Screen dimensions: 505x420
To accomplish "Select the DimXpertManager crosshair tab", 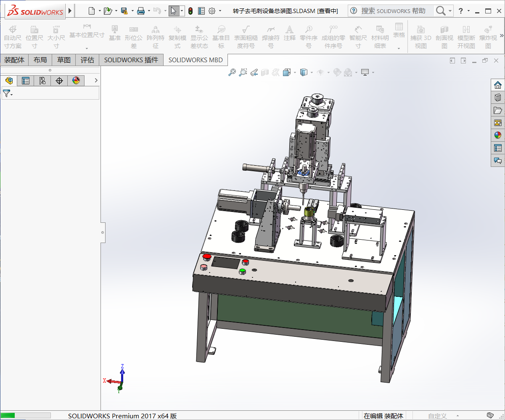I will (59, 81).
